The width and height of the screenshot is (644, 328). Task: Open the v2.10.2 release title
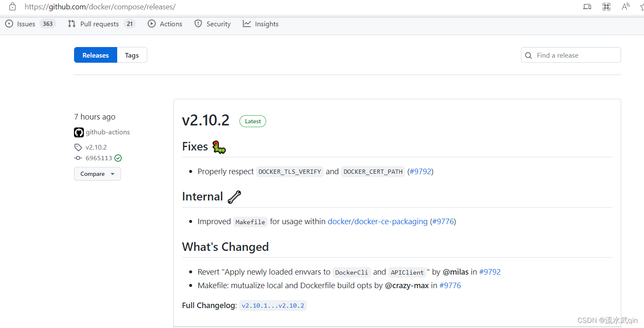point(206,120)
